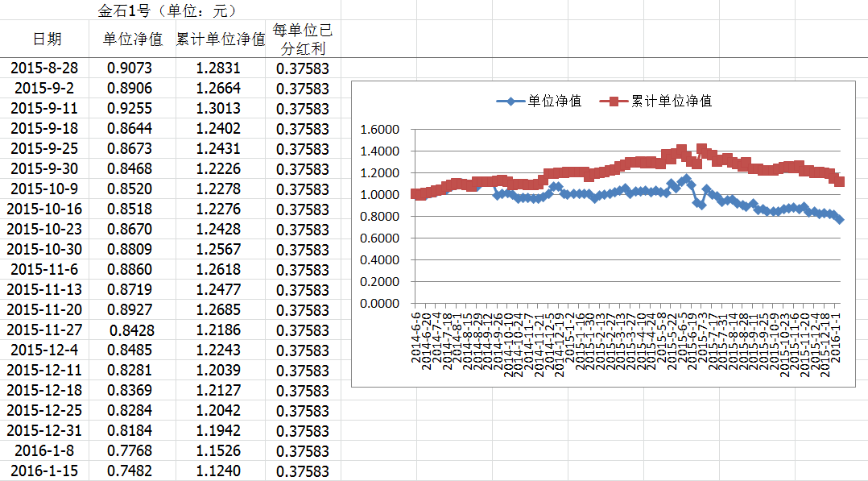Select the 单位净值 legend label in chart
The height and width of the screenshot is (481, 868).
click(x=555, y=102)
